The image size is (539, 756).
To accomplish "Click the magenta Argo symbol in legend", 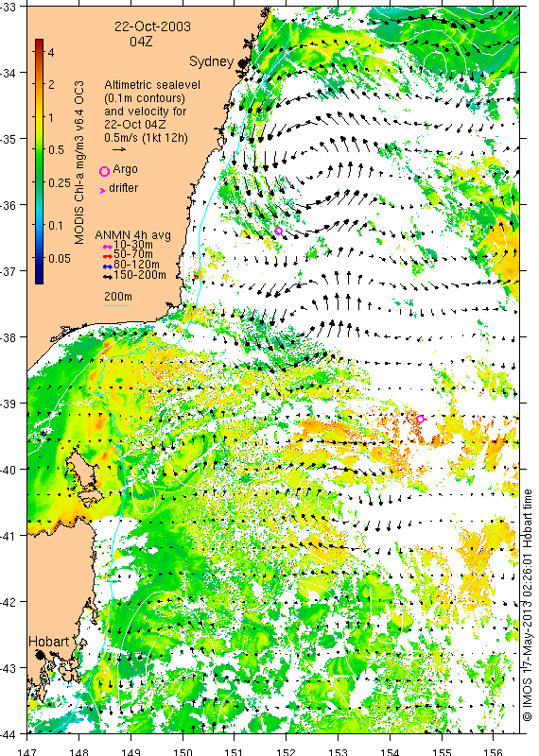I will (x=104, y=172).
